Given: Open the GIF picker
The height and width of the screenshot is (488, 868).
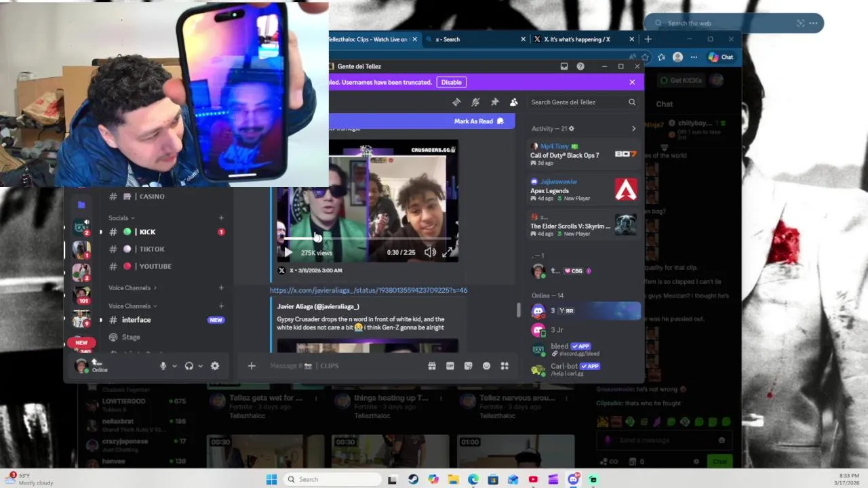Looking at the screenshot, I should pos(450,366).
